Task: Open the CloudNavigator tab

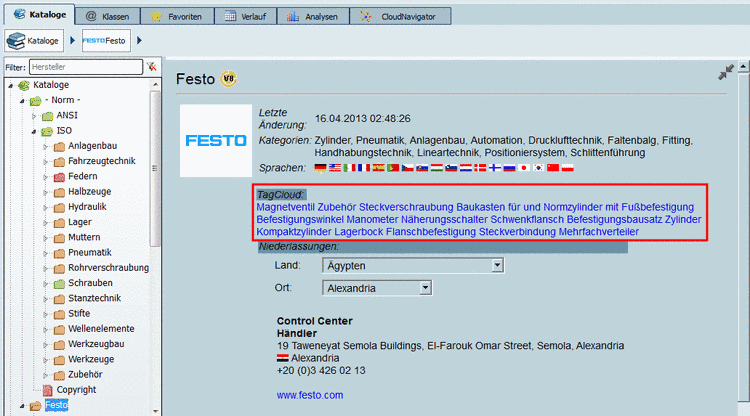Action: 400,16
